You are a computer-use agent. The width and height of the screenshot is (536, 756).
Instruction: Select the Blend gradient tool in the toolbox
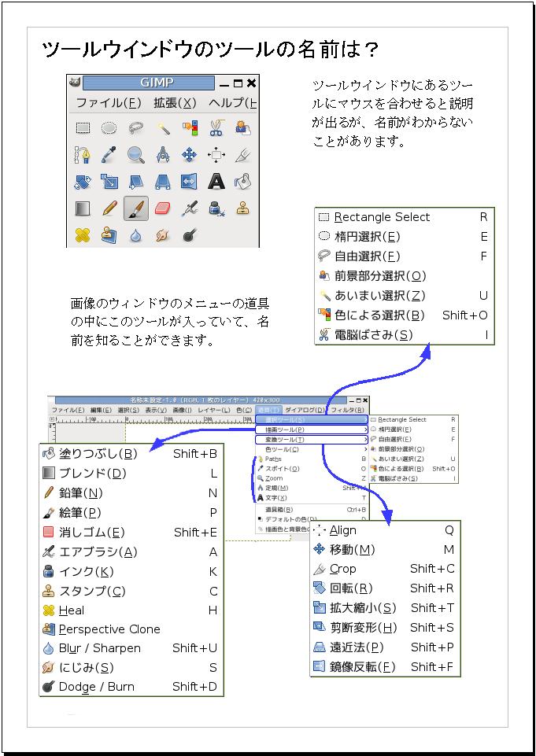coord(83,208)
